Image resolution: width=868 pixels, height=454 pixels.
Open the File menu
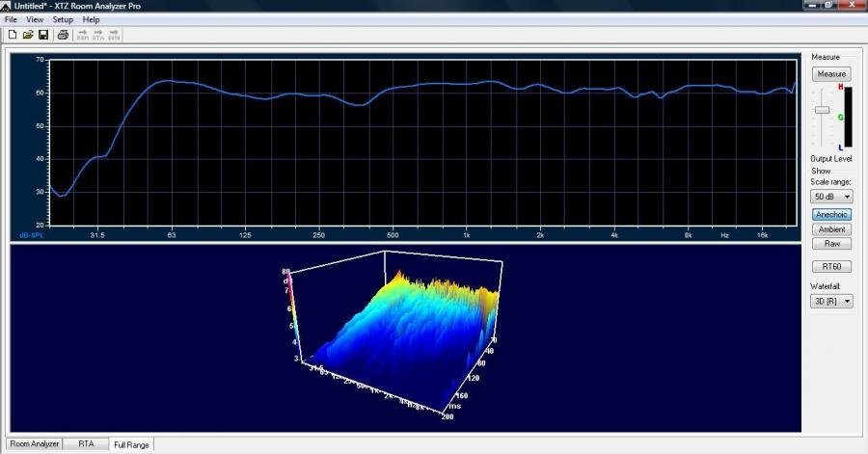click(11, 19)
